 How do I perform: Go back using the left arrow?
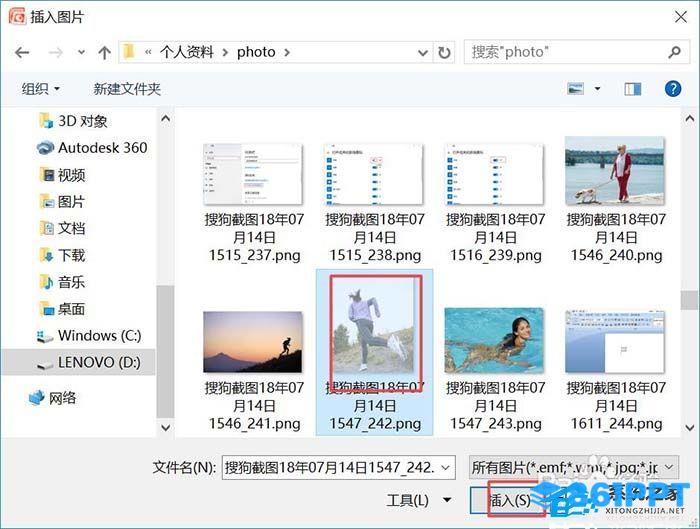[22, 53]
